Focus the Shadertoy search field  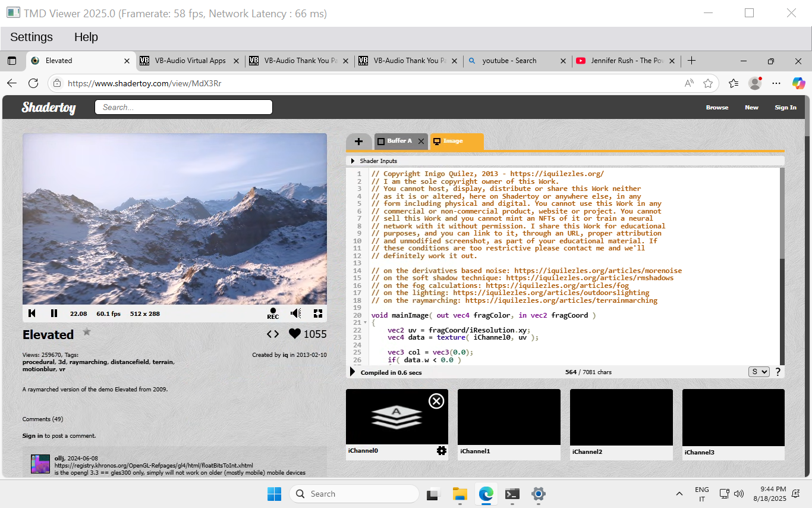tap(184, 107)
